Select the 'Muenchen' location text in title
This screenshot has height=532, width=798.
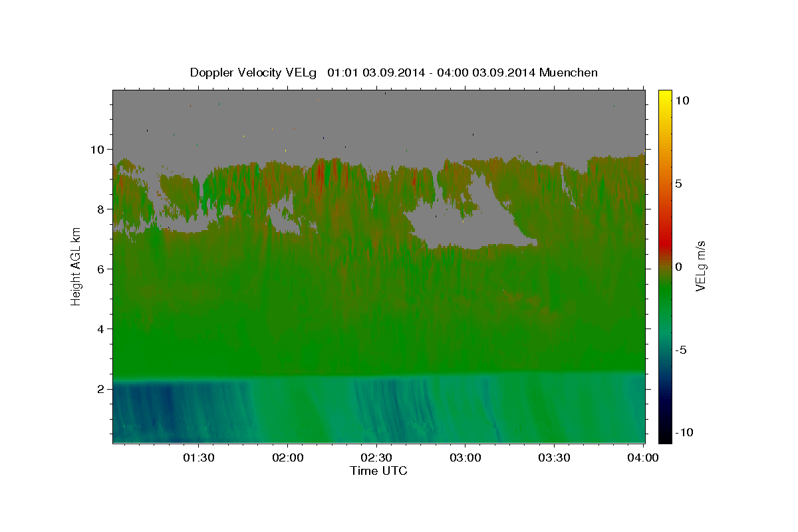tap(569, 72)
